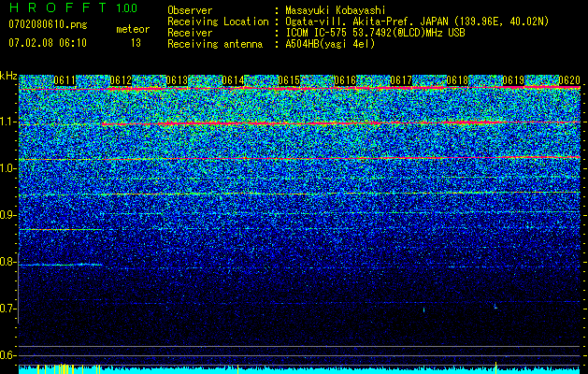Click the 1.1 frequency axis label
Viewport: 588px width, 374px height.
[7, 122]
